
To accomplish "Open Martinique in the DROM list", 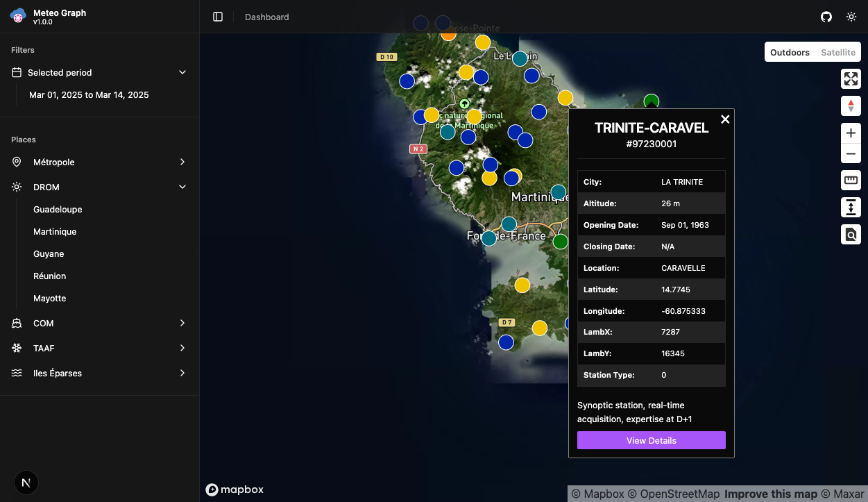I will 55,231.
